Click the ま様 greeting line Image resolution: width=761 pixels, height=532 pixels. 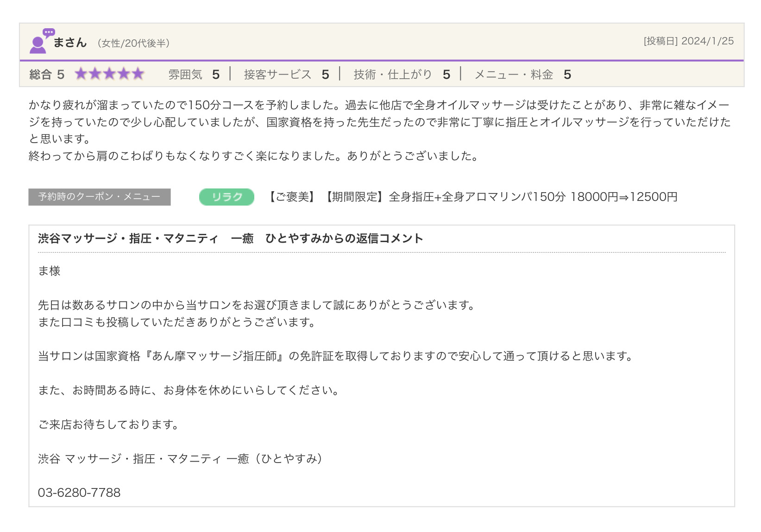(50, 271)
